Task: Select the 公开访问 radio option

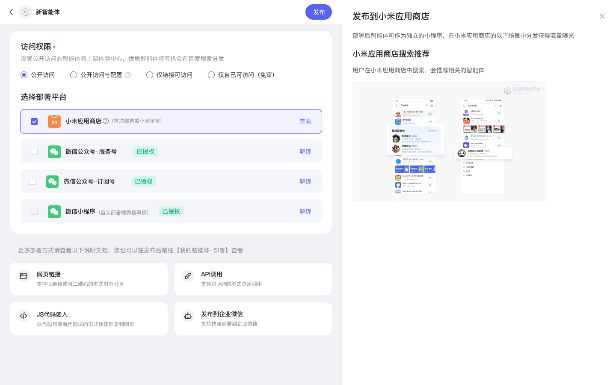Action: tap(24, 75)
